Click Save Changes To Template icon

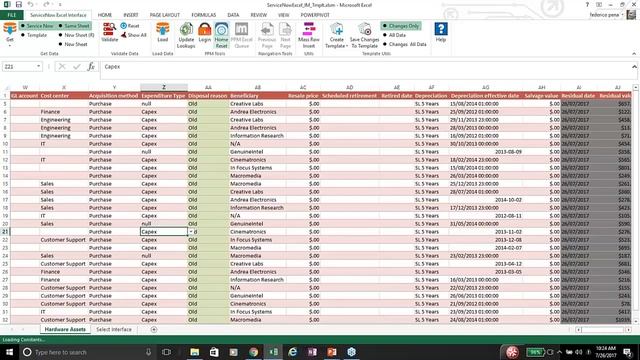click(x=364, y=30)
